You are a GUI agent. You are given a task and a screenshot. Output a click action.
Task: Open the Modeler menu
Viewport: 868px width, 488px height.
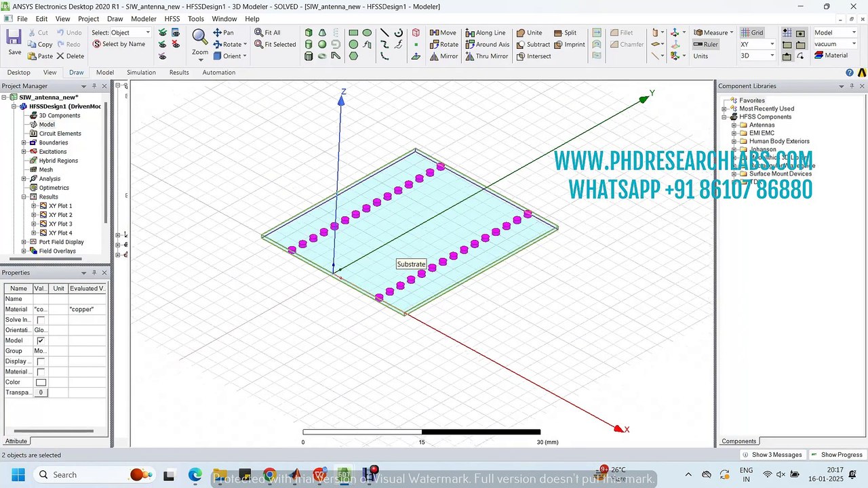click(143, 19)
